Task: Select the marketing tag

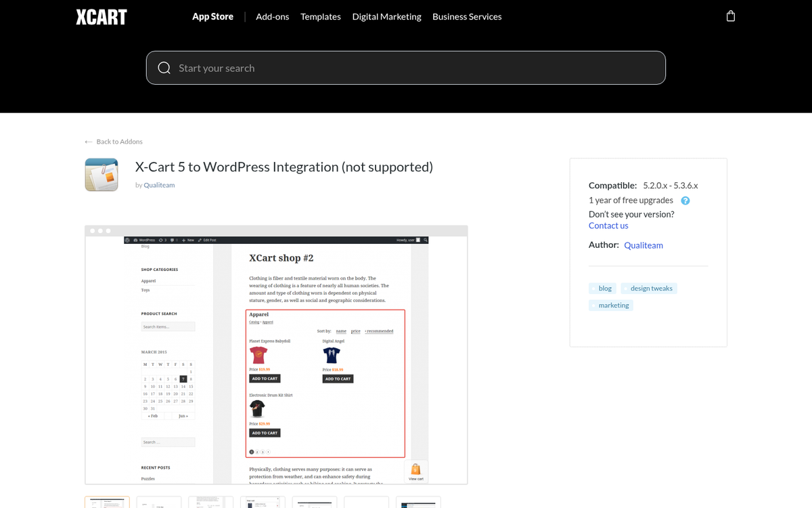Action: (x=612, y=305)
